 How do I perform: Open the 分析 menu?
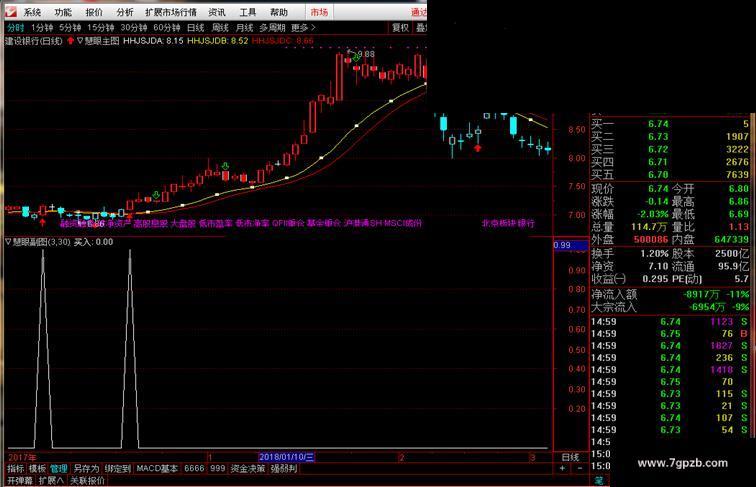click(x=125, y=12)
